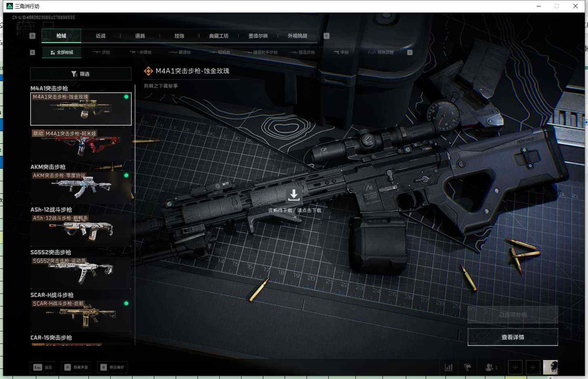This screenshot has width=588, height=379.
Task: Open 查看详情 for the weapon
Action: coord(512,337)
